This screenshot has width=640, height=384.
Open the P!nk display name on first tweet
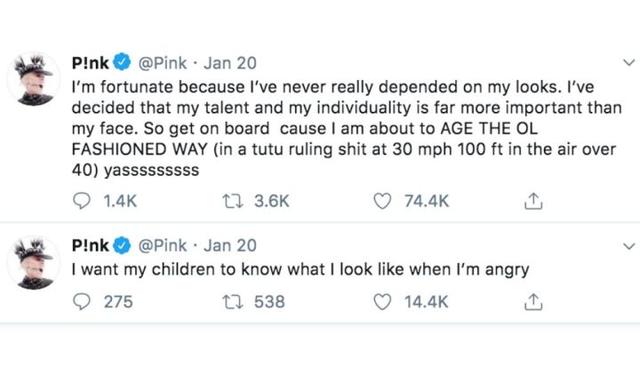point(90,63)
